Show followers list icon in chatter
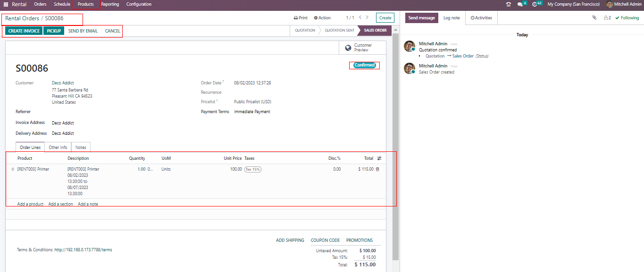The height and width of the screenshot is (272, 644). 607,18
